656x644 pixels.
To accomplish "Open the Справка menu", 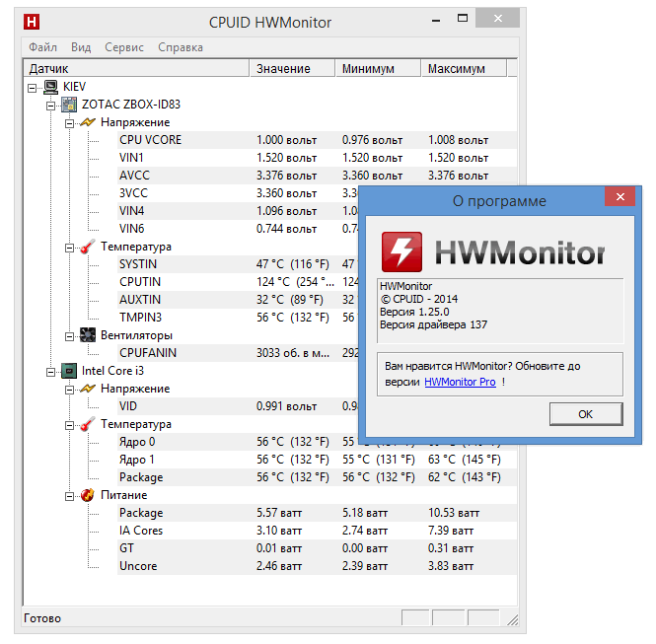I will pyautogui.click(x=181, y=47).
